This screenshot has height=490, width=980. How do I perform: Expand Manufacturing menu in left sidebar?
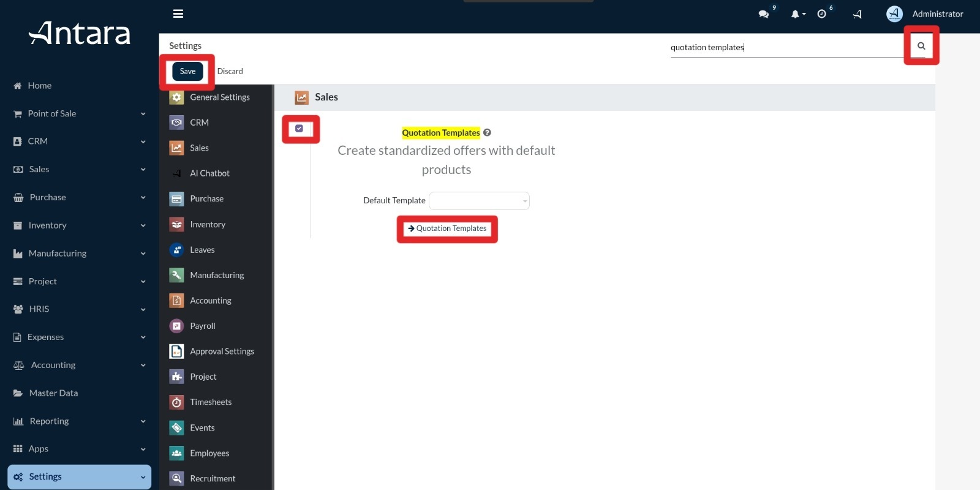(80, 253)
